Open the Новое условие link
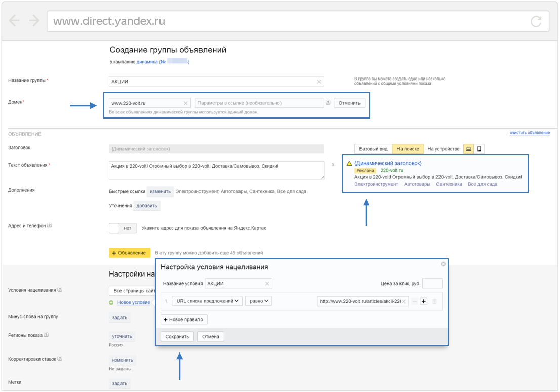This screenshot has width=560, height=392. 134,302
